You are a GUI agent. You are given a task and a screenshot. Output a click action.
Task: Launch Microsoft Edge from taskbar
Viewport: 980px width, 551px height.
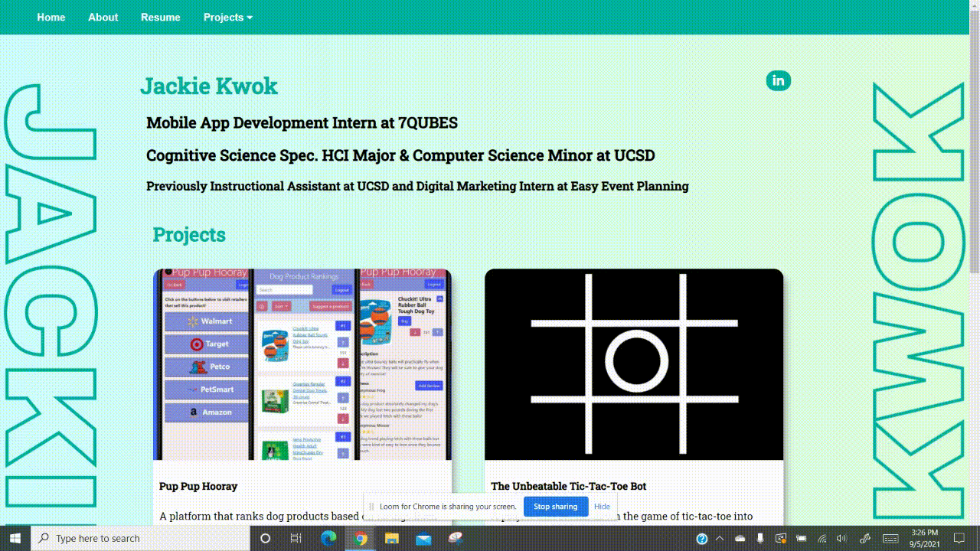point(328,538)
